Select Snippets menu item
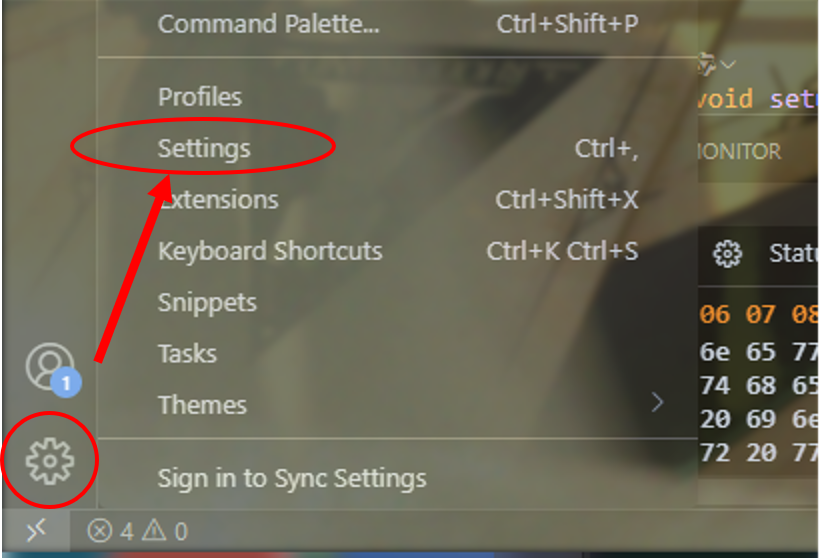 tap(207, 302)
